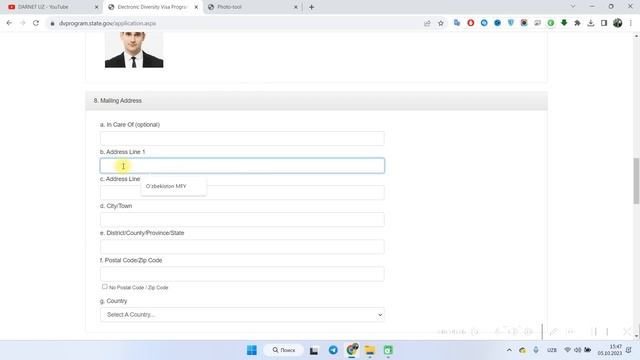Click the uploaded applicant photo

pos(134,49)
